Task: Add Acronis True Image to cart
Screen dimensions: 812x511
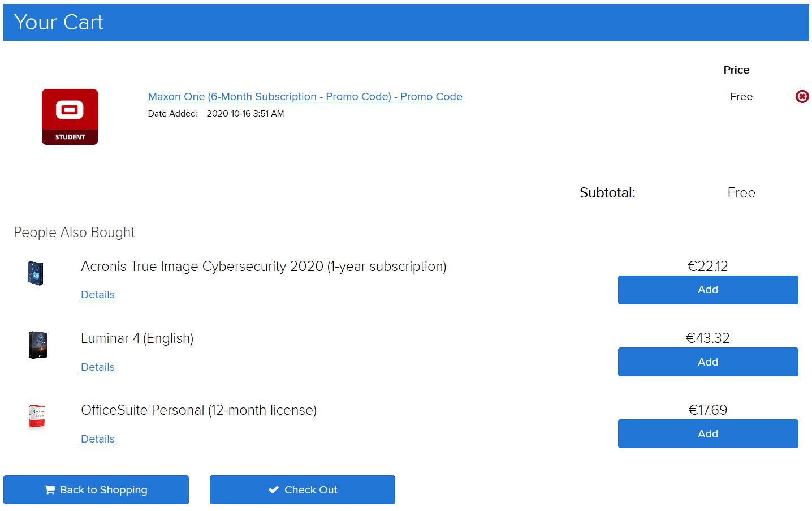Action: coord(708,290)
